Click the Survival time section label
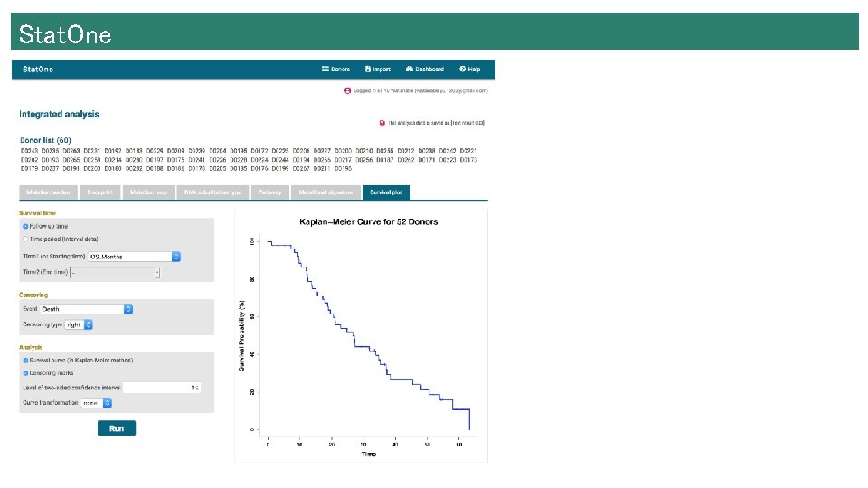 37,213
